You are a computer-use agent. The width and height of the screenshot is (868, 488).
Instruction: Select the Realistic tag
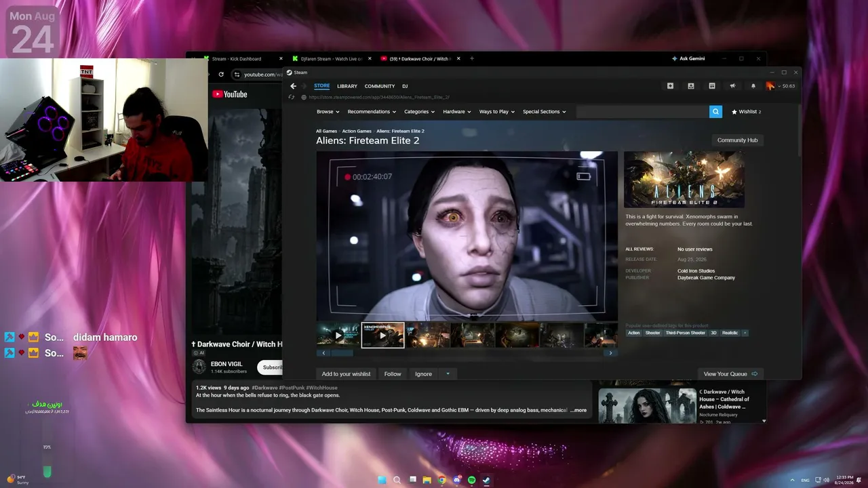730,333
